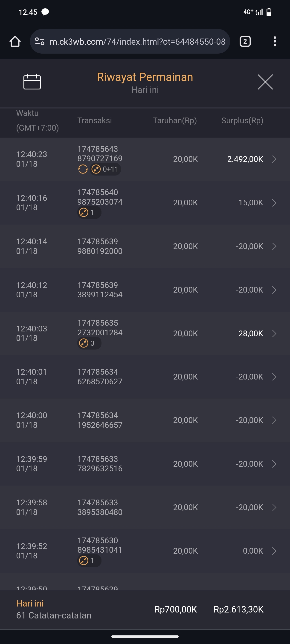Tap the Surplus(Rp) column header

(x=242, y=121)
